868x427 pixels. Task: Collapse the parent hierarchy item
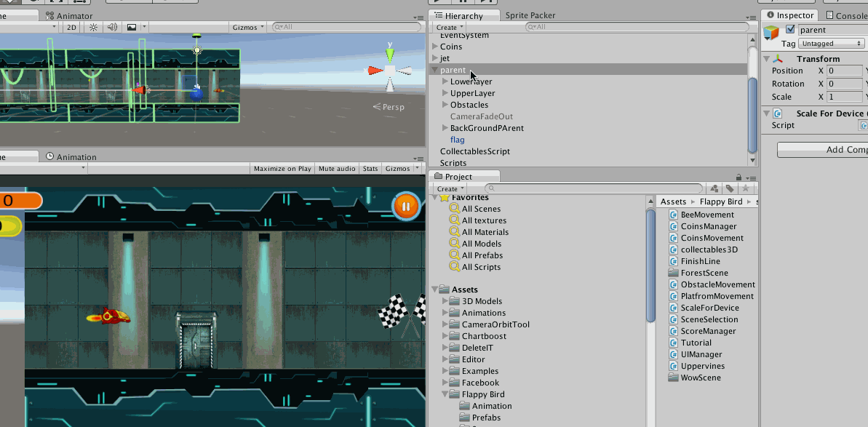pos(435,70)
